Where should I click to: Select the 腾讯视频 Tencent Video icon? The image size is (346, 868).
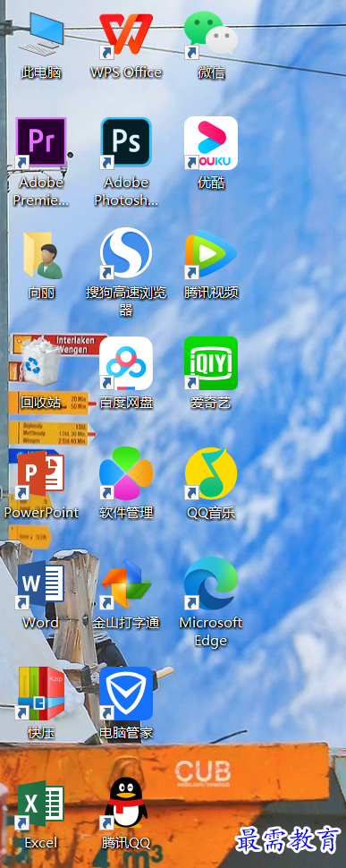211,254
